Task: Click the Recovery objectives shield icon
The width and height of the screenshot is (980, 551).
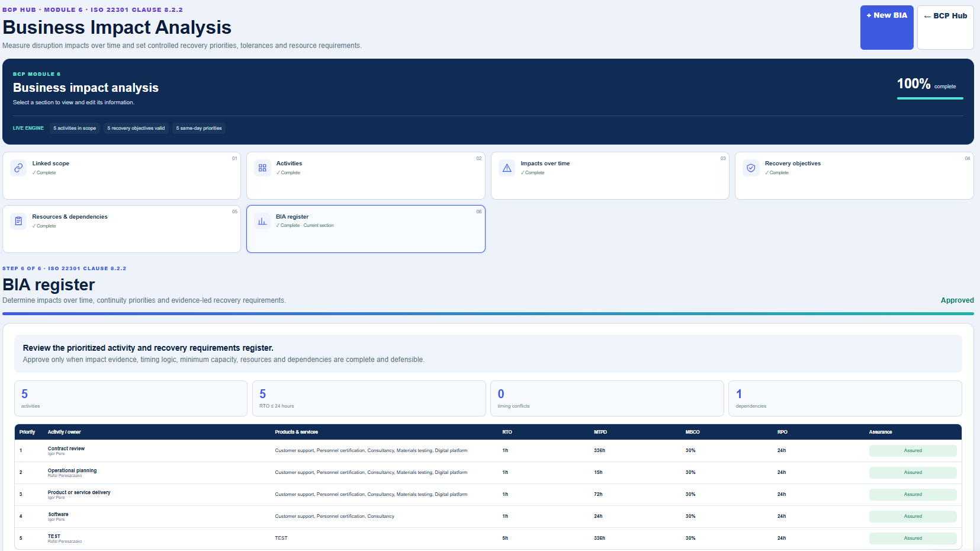Action: [751, 168]
